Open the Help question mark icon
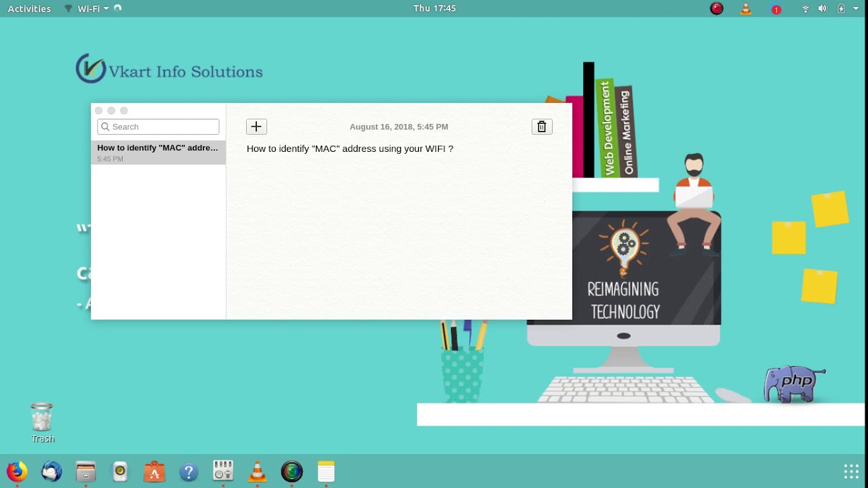Image resolution: width=868 pixels, height=488 pixels. click(x=189, y=471)
